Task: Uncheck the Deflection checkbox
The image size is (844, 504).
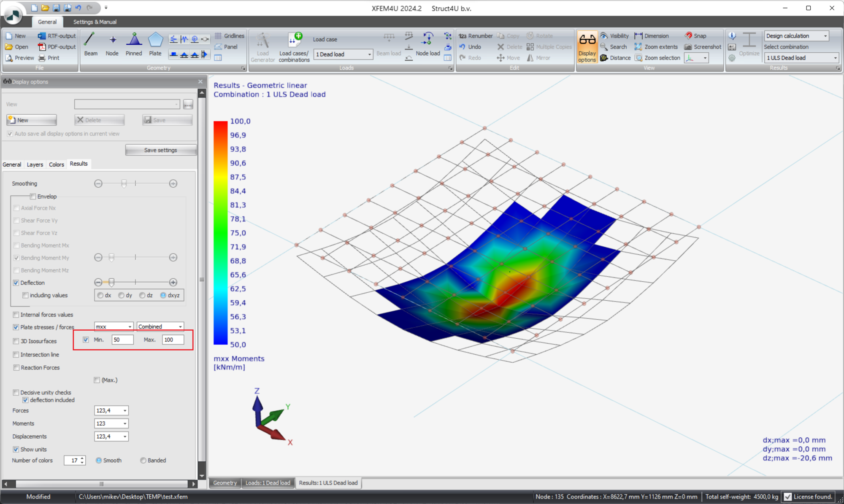Action: (16, 283)
